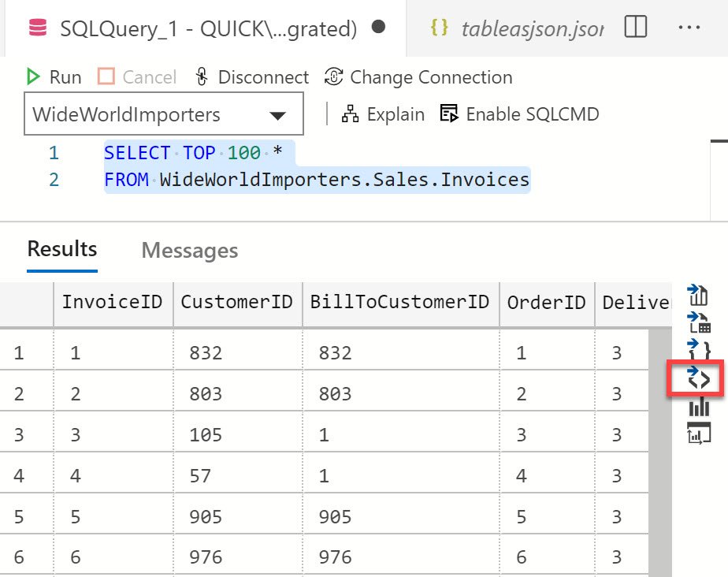Click the Save as Excel icon
This screenshot has width=728, height=577.
point(698,322)
